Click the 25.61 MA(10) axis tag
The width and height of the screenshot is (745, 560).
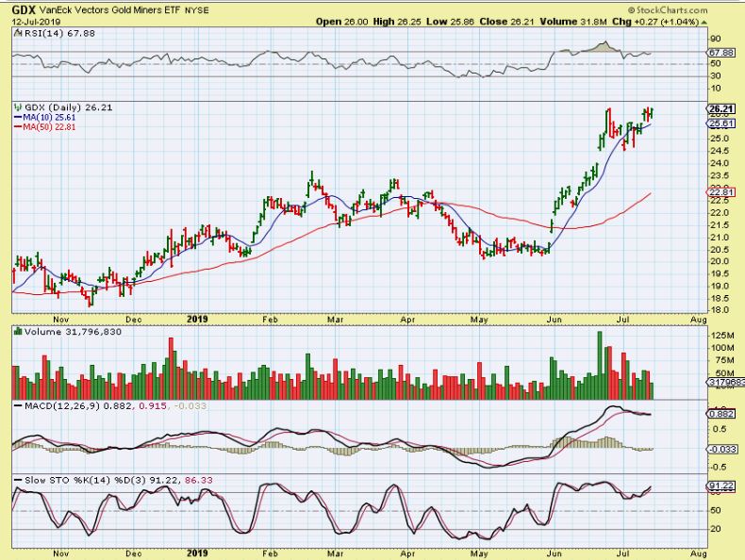coord(721,124)
